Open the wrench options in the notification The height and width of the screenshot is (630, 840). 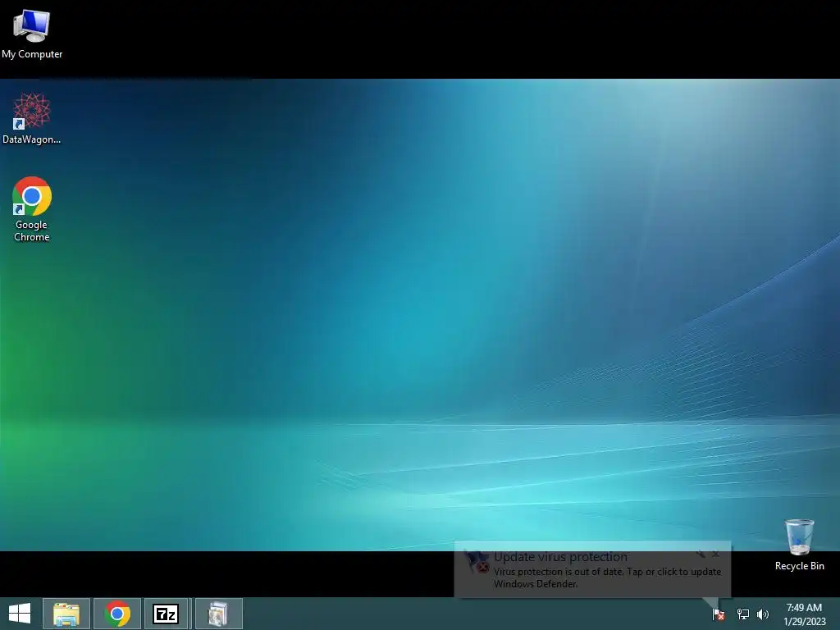click(x=701, y=554)
